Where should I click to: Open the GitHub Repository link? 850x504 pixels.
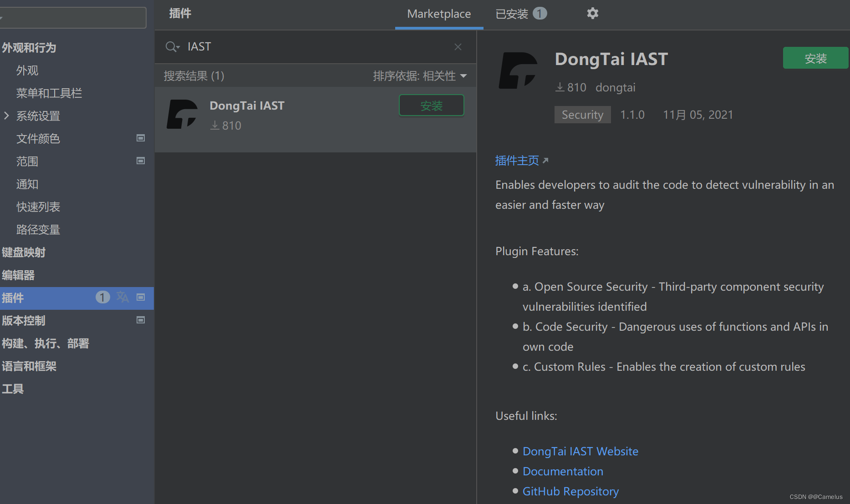tap(570, 491)
